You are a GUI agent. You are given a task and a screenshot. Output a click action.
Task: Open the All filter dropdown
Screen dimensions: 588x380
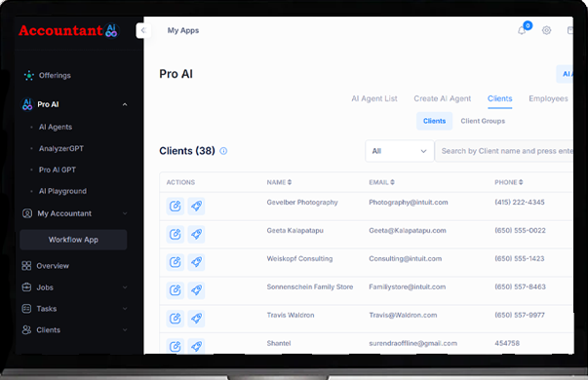tap(400, 151)
